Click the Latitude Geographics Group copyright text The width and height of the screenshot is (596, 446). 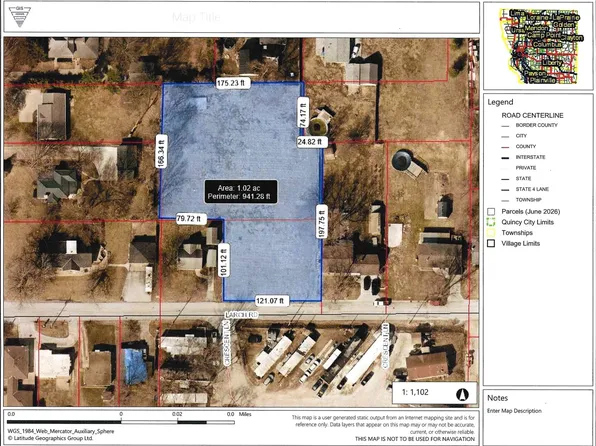tap(50, 438)
